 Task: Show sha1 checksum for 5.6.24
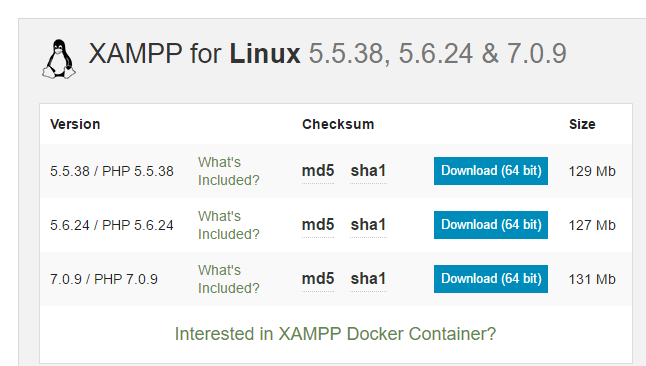pos(368,225)
